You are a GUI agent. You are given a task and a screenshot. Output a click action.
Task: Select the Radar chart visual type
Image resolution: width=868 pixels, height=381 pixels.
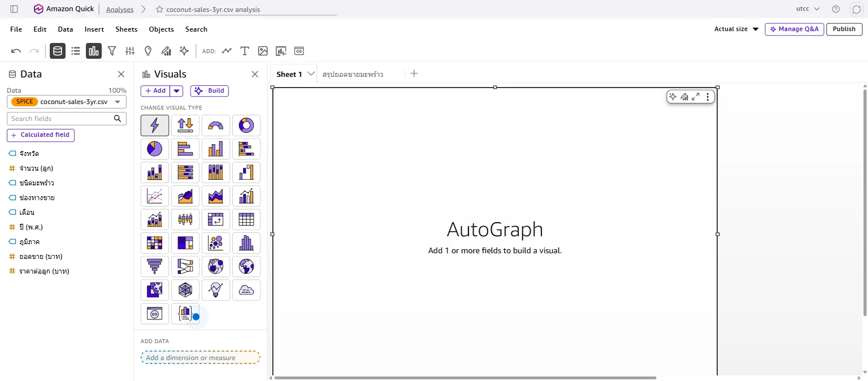coord(185,290)
